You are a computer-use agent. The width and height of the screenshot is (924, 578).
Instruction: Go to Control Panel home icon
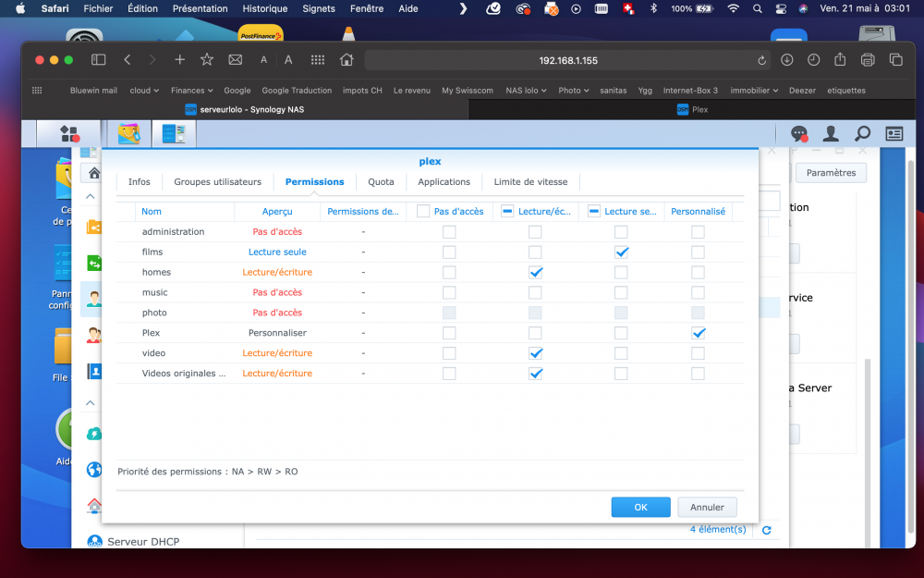tap(93, 173)
